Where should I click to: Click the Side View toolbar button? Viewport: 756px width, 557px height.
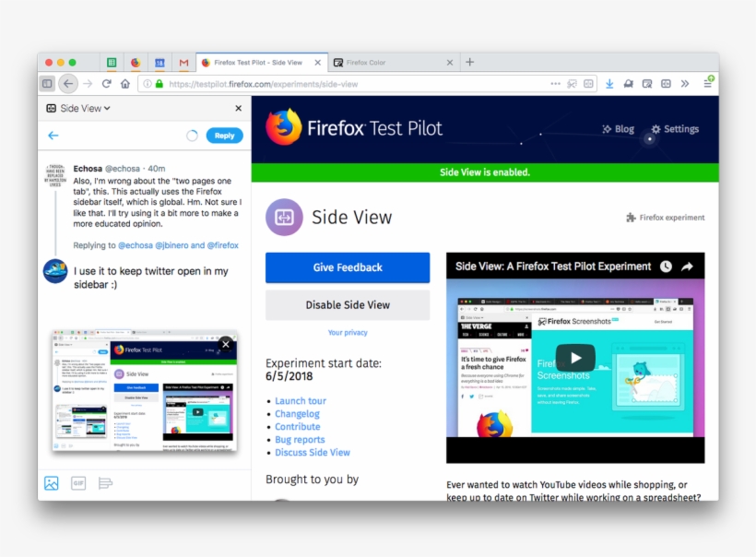point(666,83)
